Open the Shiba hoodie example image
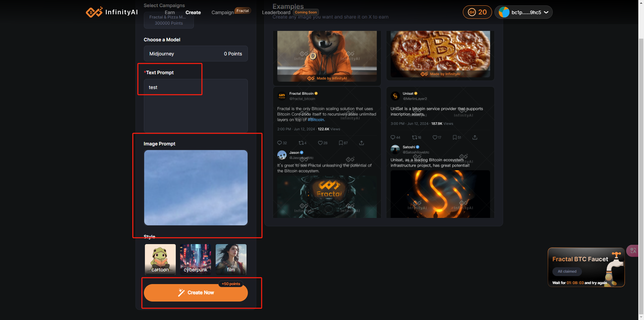Image resolution: width=644 pixels, height=320 pixels. [x=327, y=56]
